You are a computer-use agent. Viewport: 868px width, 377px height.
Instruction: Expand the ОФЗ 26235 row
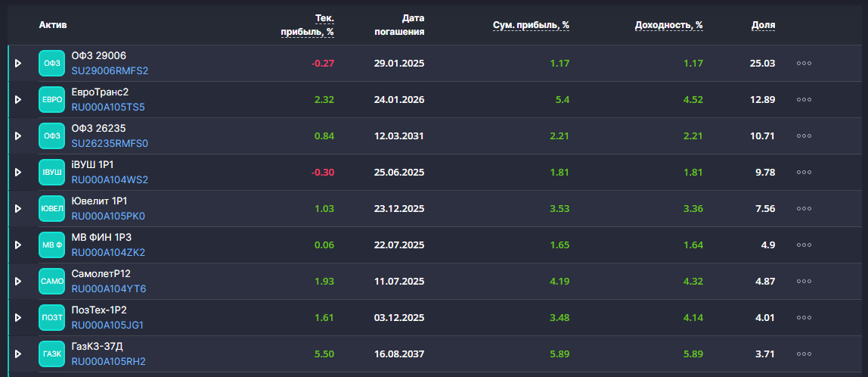[17, 136]
